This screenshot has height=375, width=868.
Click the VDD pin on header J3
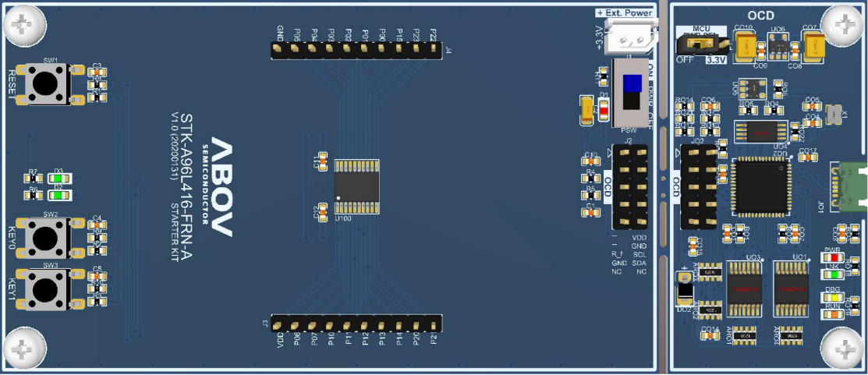[278, 323]
